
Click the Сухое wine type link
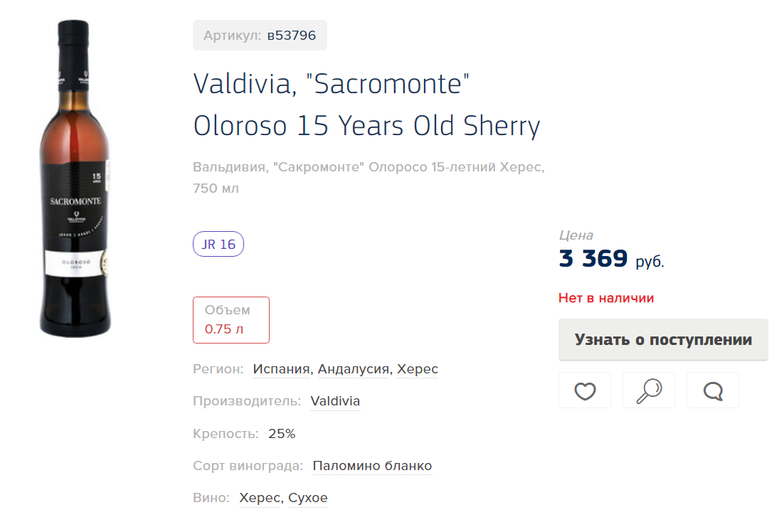click(x=308, y=498)
